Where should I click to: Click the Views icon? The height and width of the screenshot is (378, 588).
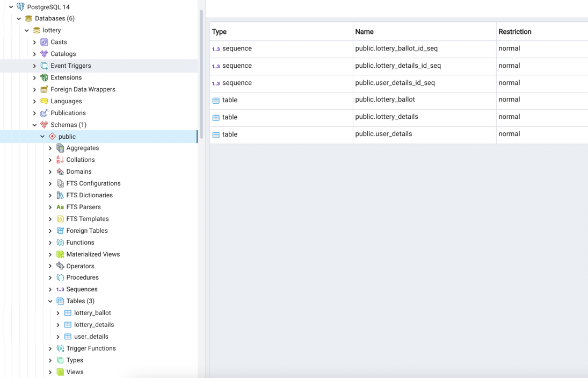click(60, 372)
